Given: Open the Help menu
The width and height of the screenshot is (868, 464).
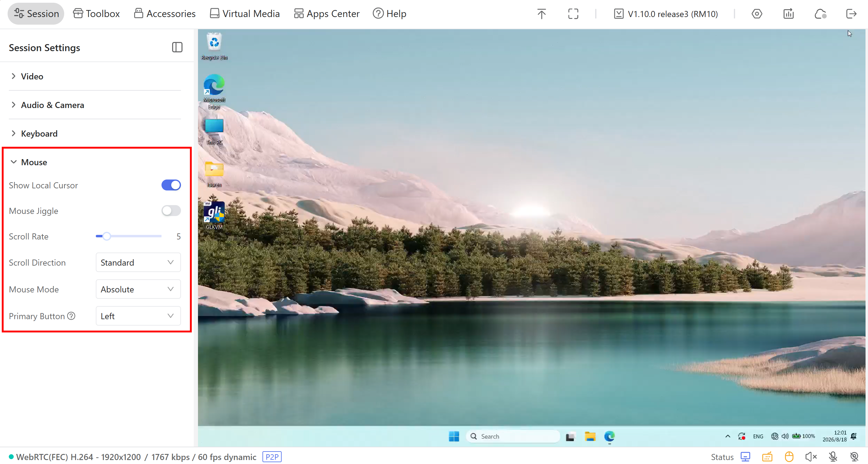Looking at the screenshot, I should (390, 14).
